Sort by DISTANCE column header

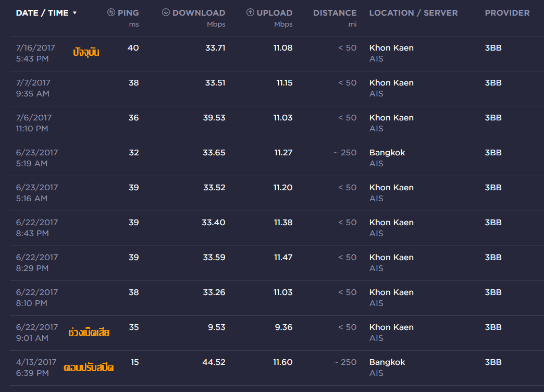335,13
